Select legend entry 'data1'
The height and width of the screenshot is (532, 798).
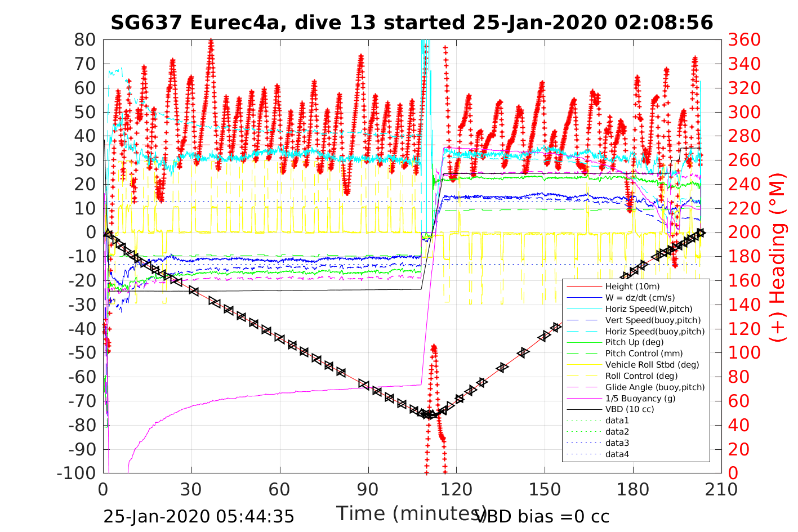(x=617, y=421)
